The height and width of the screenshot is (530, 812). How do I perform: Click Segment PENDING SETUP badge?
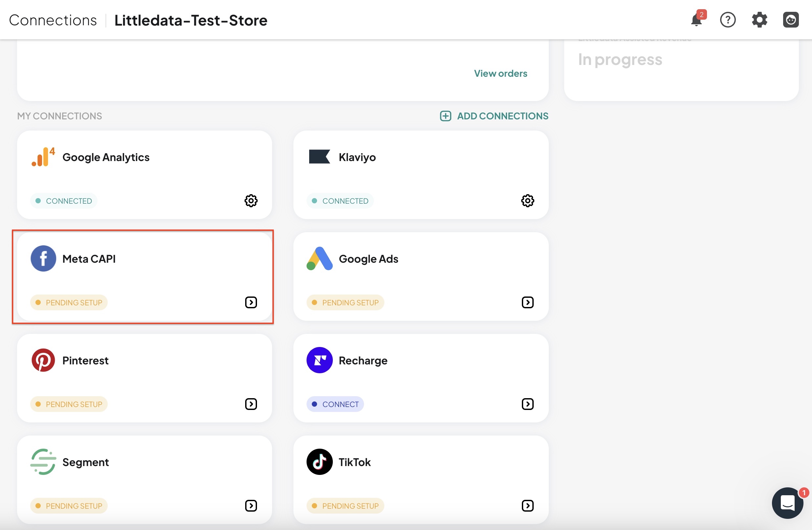click(69, 505)
